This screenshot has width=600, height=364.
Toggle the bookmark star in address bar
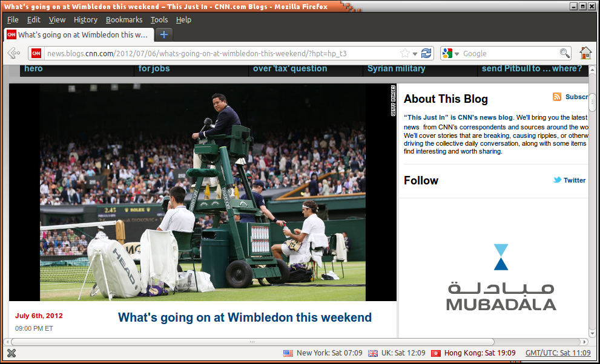click(x=404, y=53)
